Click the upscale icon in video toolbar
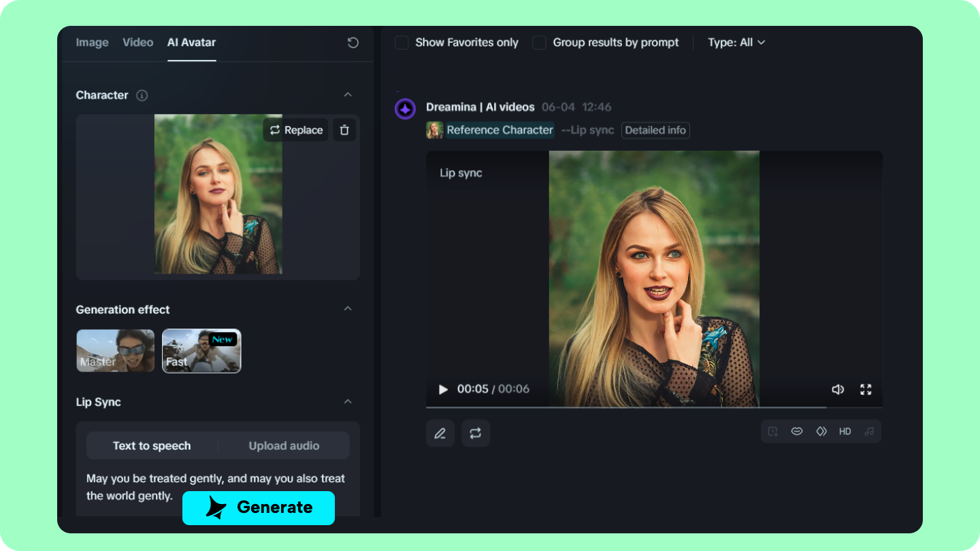Viewport: 980px width, 551px height. (x=773, y=431)
